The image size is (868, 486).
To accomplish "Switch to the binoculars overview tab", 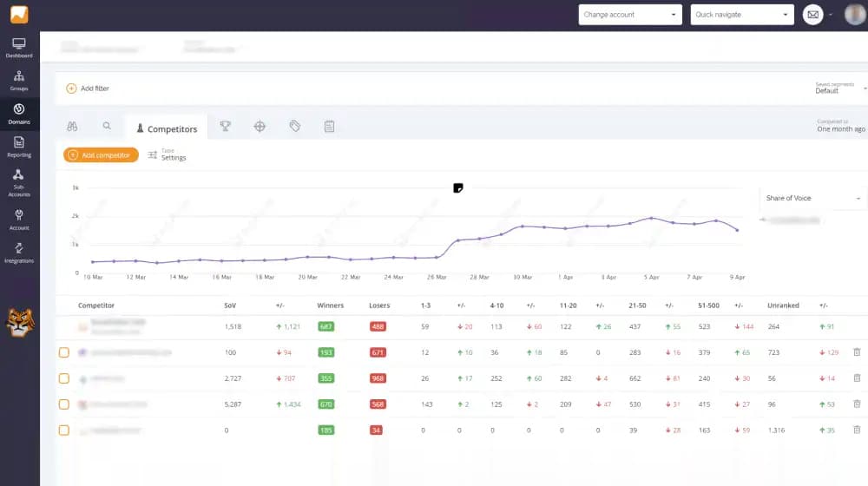I will (72, 126).
